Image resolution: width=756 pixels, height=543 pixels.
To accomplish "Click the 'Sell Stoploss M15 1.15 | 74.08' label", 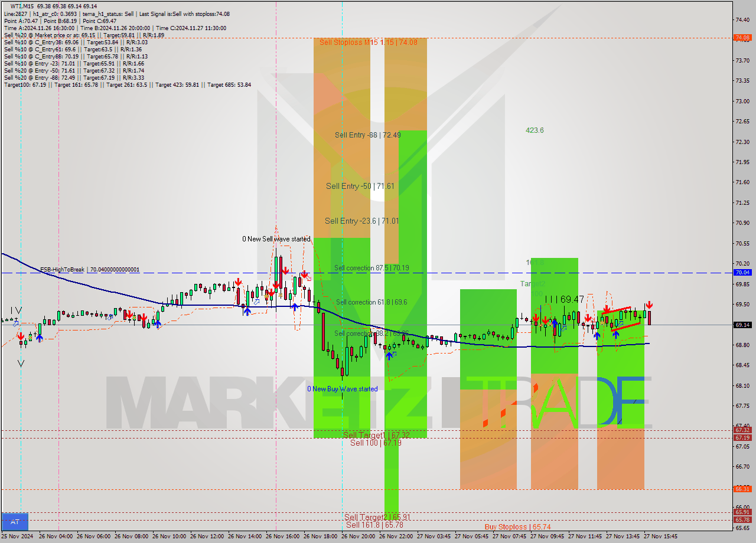I will click(368, 42).
